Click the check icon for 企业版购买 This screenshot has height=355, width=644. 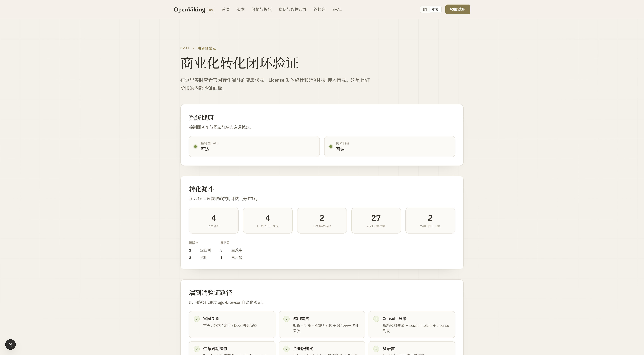point(287,349)
